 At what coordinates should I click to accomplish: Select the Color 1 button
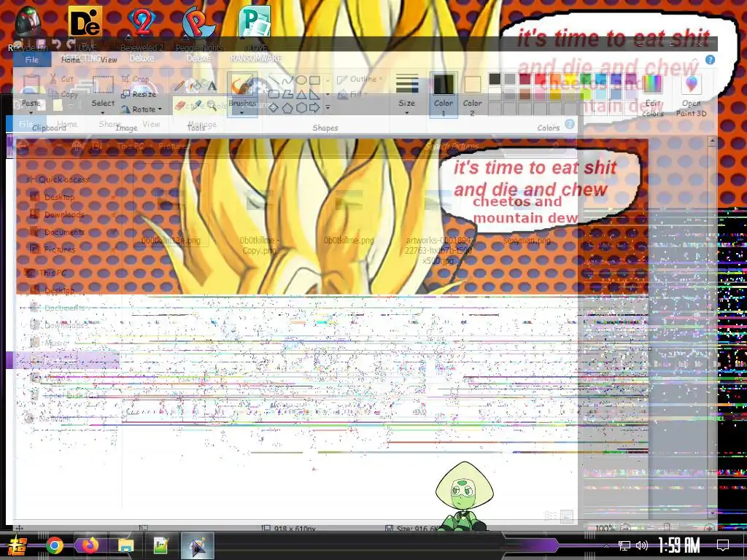click(x=443, y=94)
